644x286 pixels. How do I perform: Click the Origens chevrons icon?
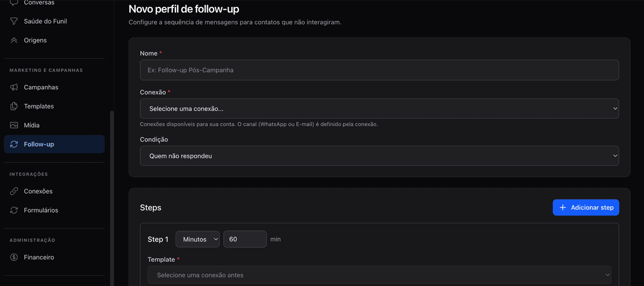pos(14,40)
